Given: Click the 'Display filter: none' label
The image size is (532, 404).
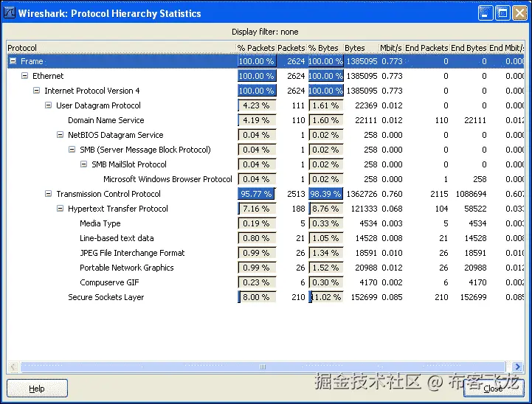Looking at the screenshot, I should pyautogui.click(x=265, y=32).
